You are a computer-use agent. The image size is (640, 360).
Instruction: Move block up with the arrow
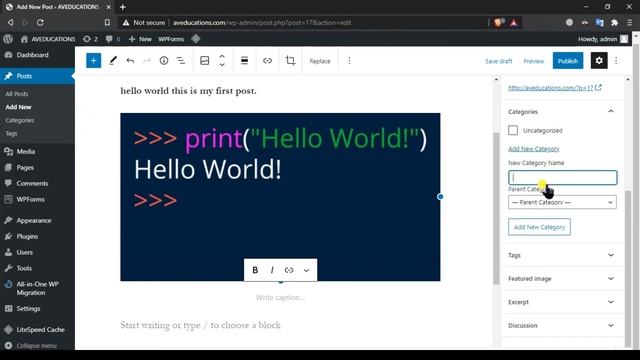pyautogui.click(x=222, y=56)
